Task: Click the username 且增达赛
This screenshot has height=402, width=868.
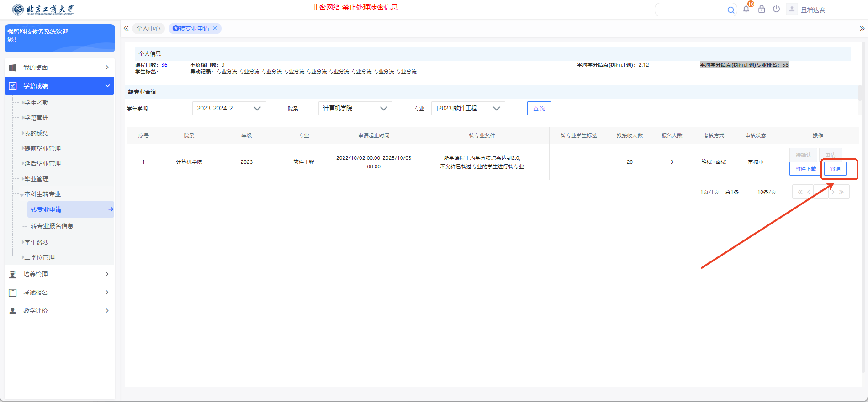Action: [813, 10]
